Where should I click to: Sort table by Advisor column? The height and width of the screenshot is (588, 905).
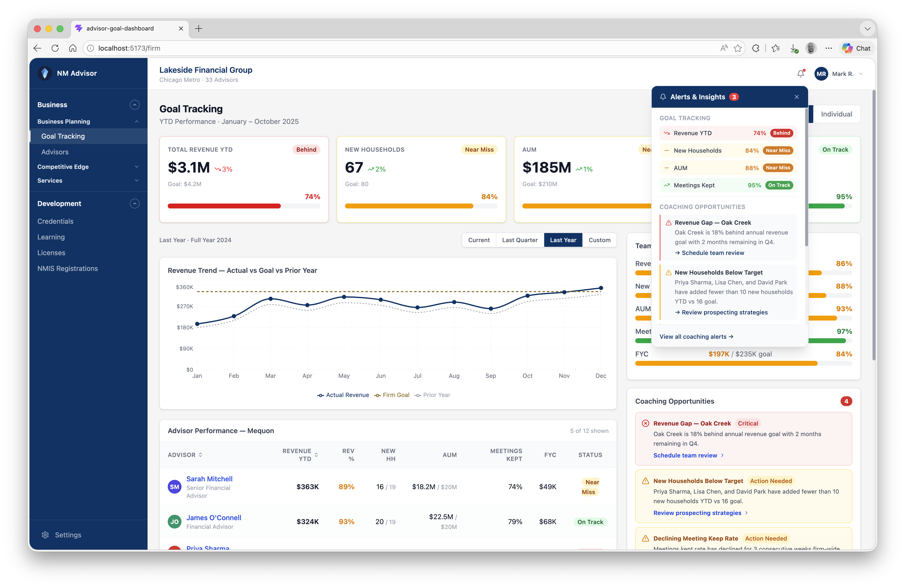click(x=185, y=455)
